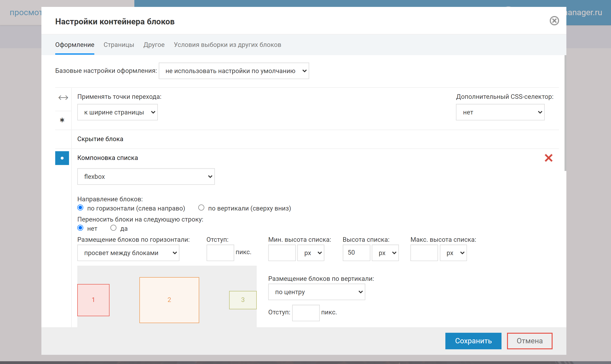Click the Отмена button

(x=530, y=341)
